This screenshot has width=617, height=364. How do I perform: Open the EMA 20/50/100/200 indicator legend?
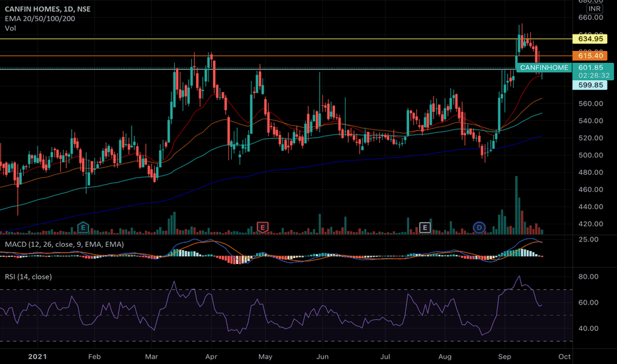click(40, 19)
